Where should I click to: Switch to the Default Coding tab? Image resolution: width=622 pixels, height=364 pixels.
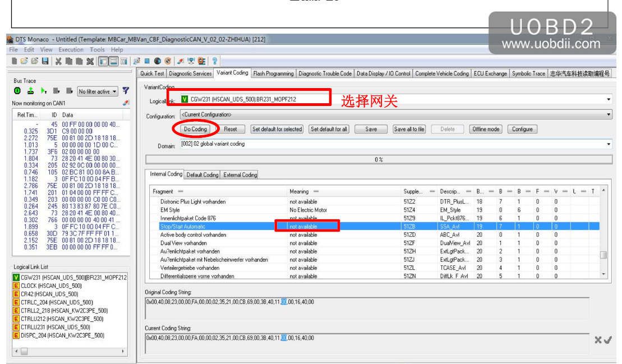coord(202,175)
